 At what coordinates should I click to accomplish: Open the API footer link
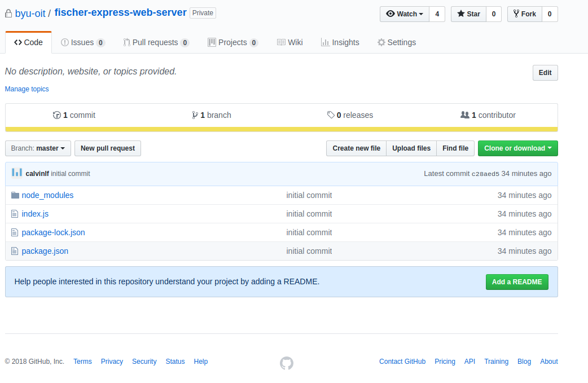(x=469, y=361)
